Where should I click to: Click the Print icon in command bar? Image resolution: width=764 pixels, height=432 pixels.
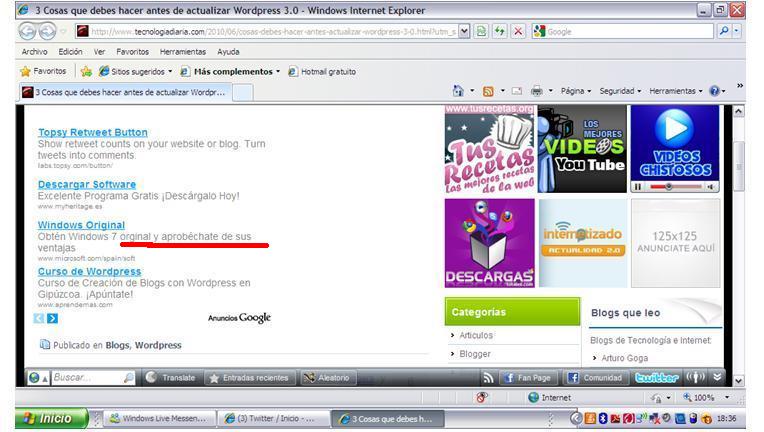coord(537,91)
